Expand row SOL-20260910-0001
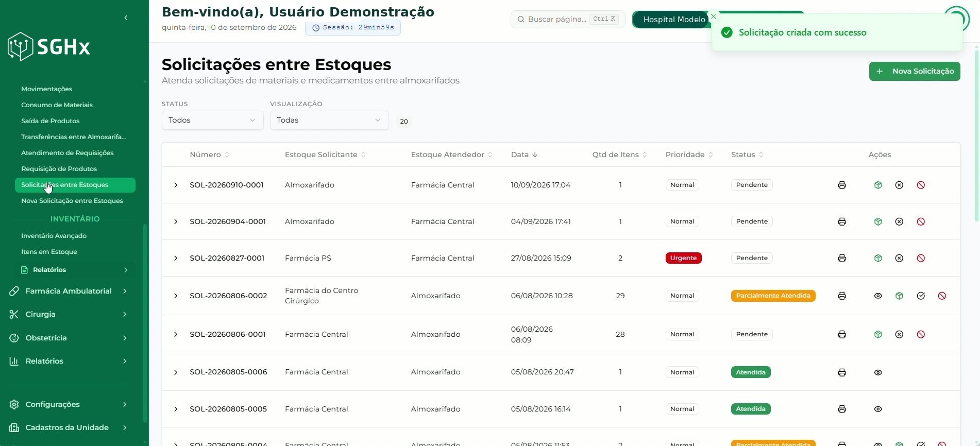The image size is (980, 446). click(176, 185)
